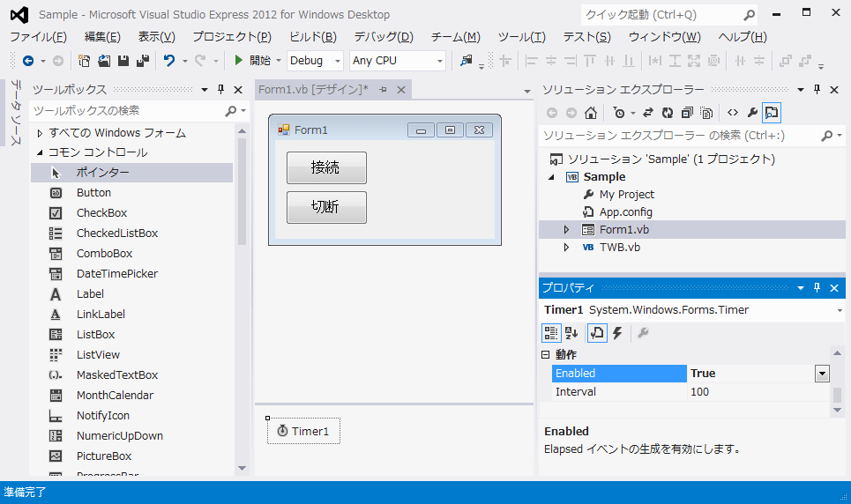The height and width of the screenshot is (504, 851).
Task: Click the Navigate Backward toolbar icon
Action: 28,61
